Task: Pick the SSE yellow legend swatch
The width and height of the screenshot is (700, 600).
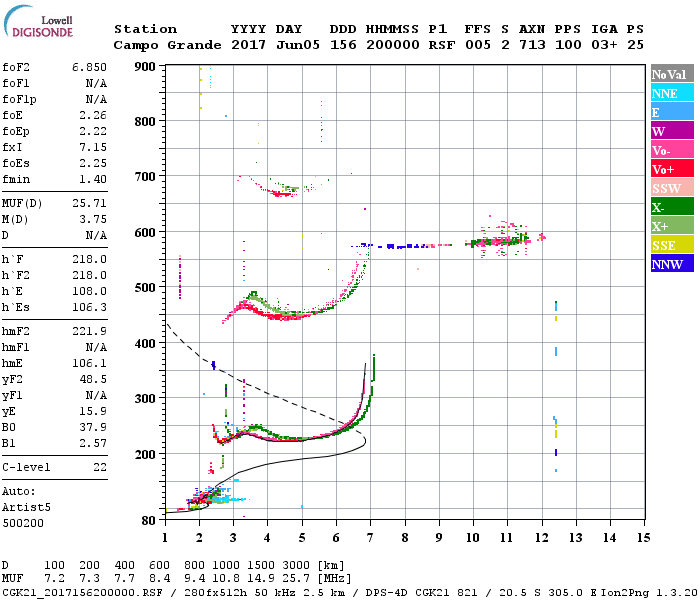Action: [671, 246]
